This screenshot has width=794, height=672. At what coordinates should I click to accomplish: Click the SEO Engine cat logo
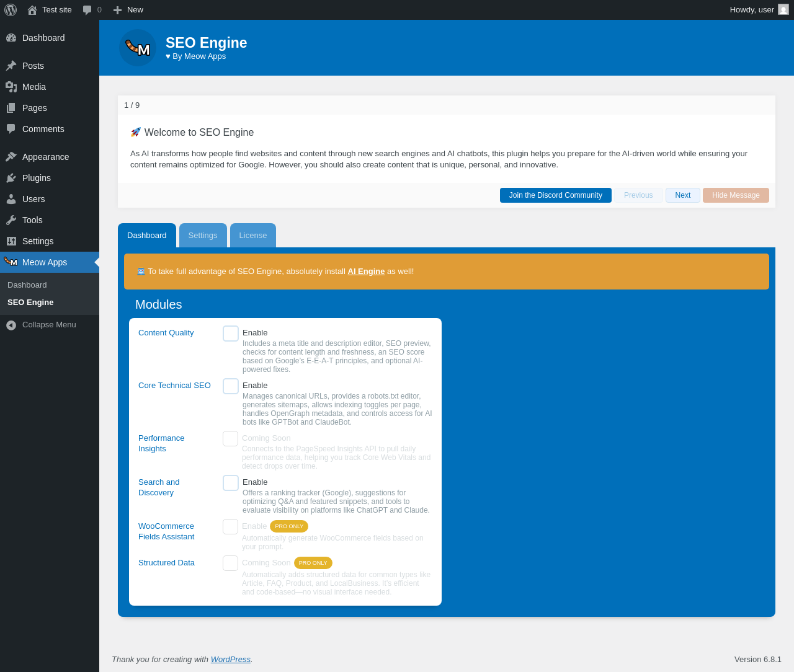pos(138,48)
